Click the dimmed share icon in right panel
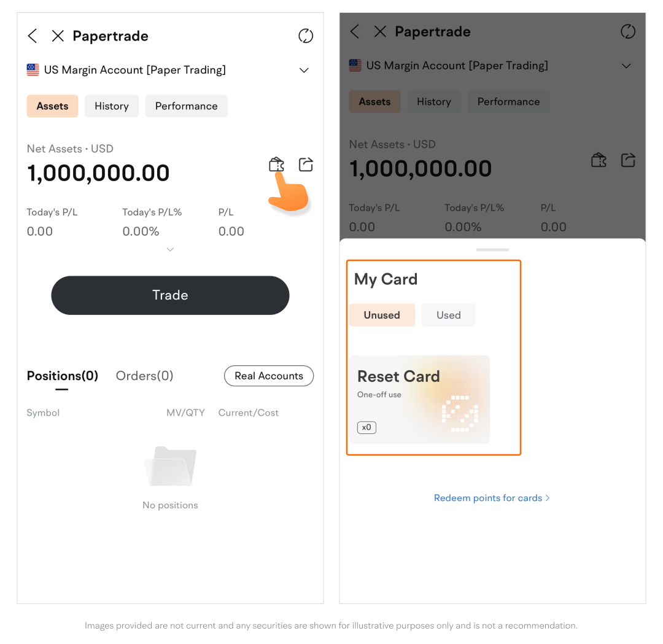Viewport: 663px width, 644px height. (628, 160)
